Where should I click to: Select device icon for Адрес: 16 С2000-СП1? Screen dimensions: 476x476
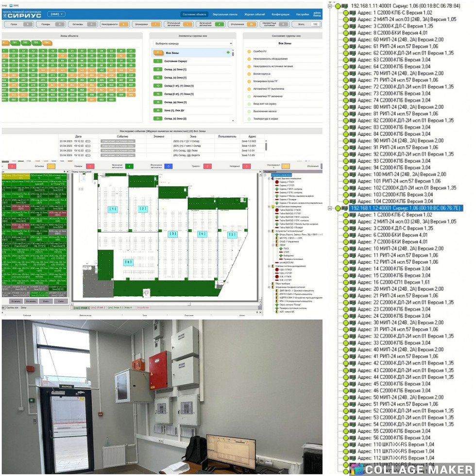point(353,282)
